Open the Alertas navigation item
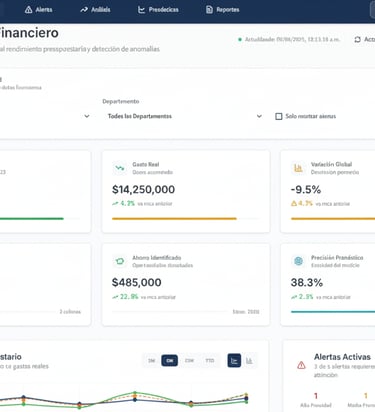Viewport: 375px width, 412px height. 38,10
